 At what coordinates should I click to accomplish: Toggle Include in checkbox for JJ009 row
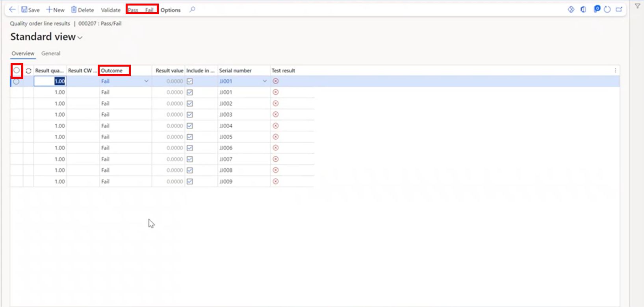point(190,182)
